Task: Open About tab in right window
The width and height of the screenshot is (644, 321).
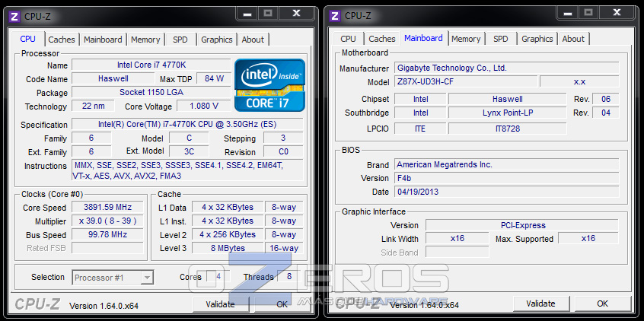Action: click(x=573, y=39)
